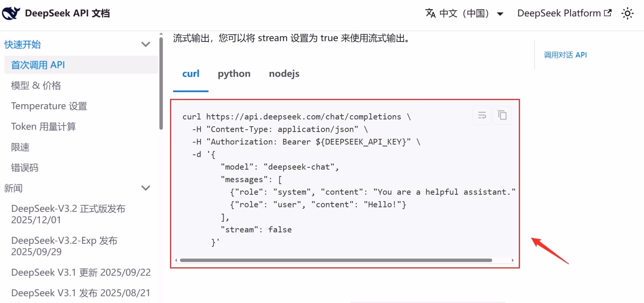
Task: Click the 流式输出 stream description sentence
Action: click(293, 38)
